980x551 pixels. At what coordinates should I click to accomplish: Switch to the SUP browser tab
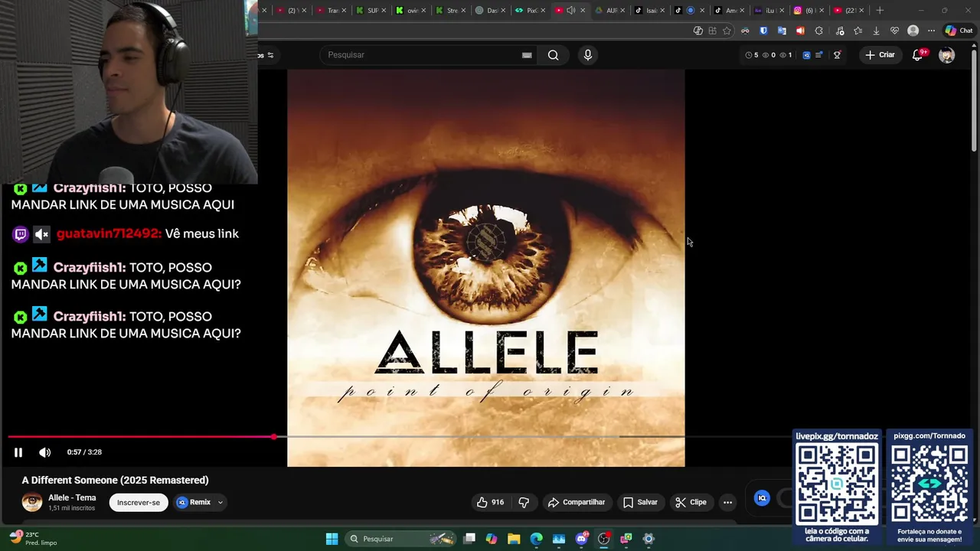(x=371, y=10)
